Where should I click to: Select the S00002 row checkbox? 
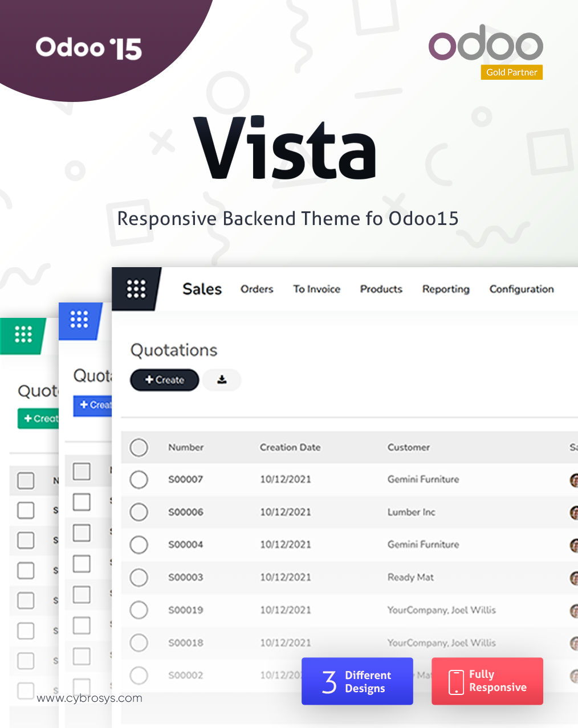139,676
